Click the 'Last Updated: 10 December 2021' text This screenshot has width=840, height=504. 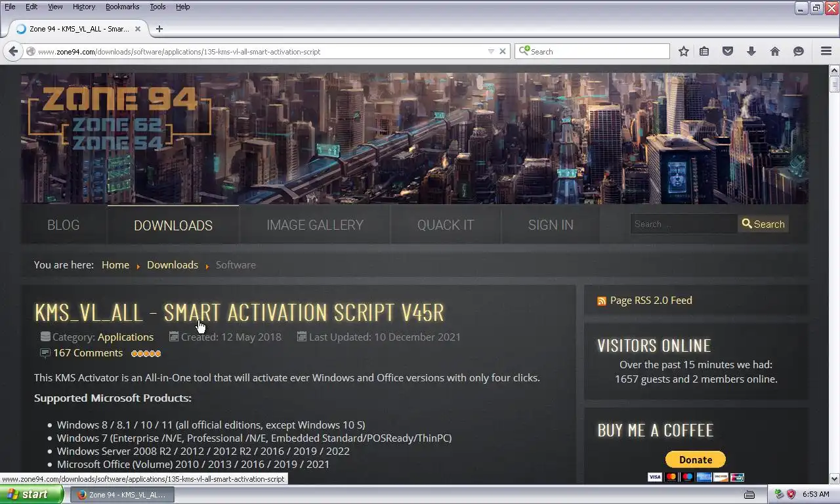click(x=385, y=337)
